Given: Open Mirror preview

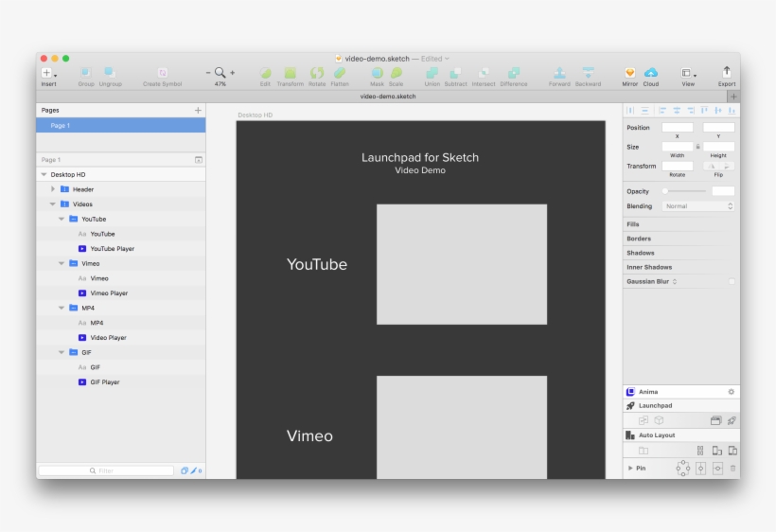Looking at the screenshot, I should (x=630, y=73).
